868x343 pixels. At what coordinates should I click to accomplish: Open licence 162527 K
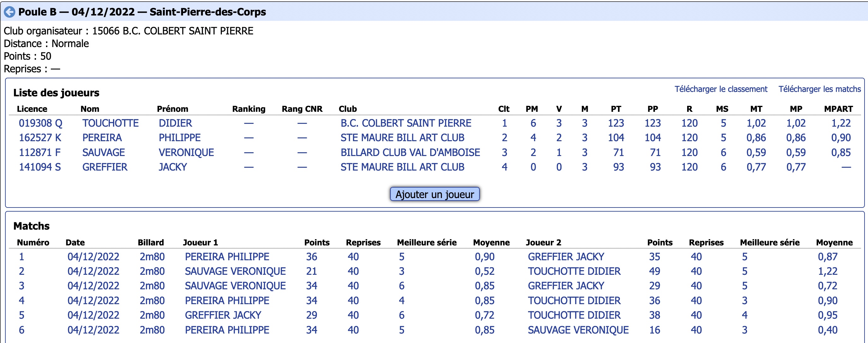tap(40, 138)
